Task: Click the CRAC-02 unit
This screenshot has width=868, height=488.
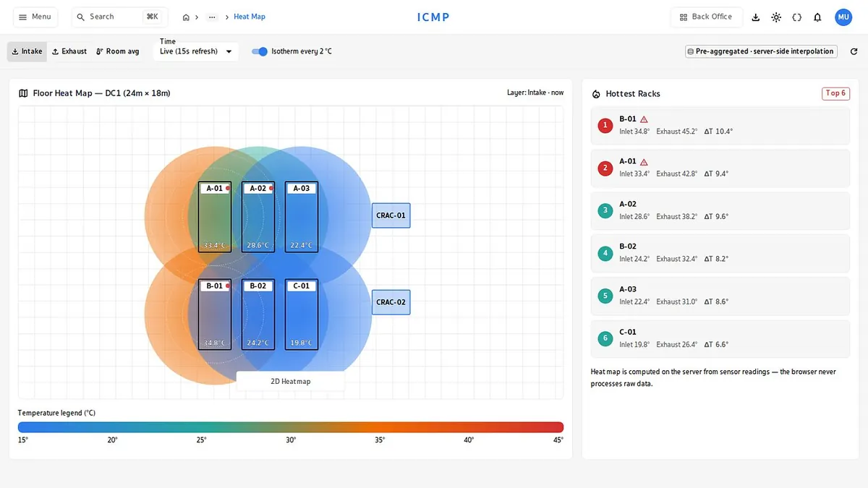Action: point(391,302)
